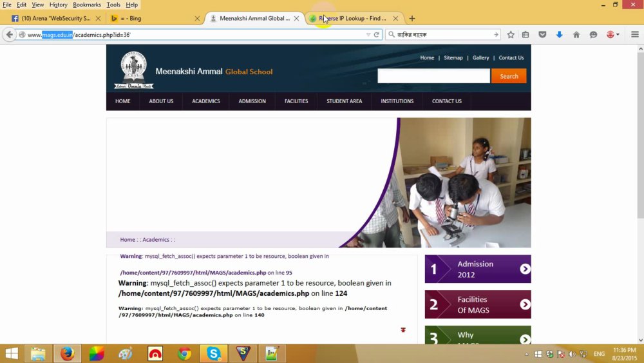Open the Gallery header link
This screenshot has width=644, height=363.
pyautogui.click(x=480, y=58)
